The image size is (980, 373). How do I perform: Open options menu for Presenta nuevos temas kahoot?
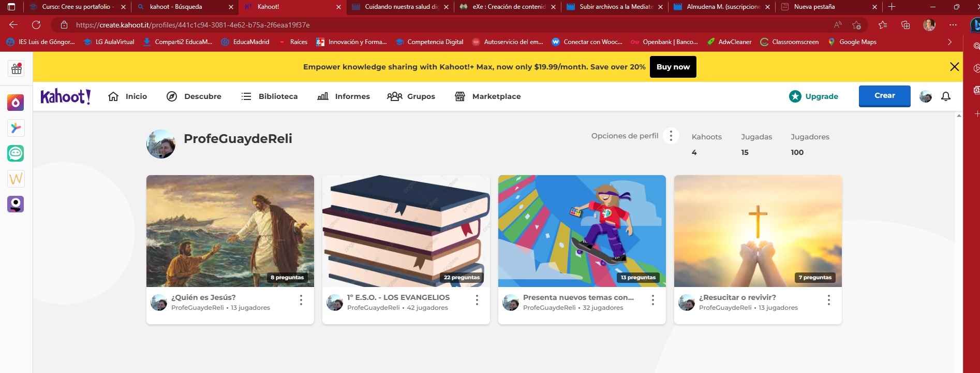(x=653, y=300)
